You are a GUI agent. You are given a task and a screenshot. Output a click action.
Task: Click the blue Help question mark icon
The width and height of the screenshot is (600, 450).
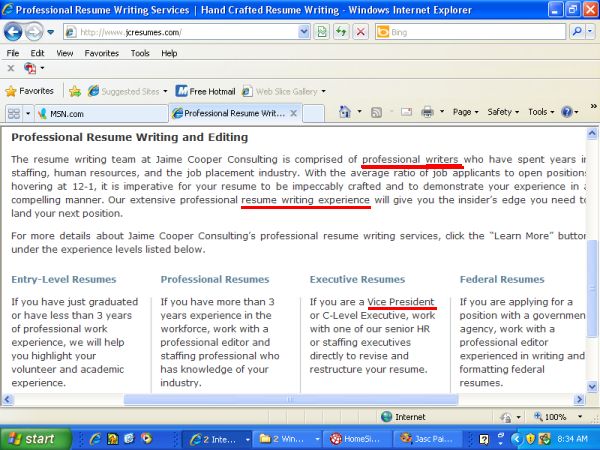click(569, 112)
